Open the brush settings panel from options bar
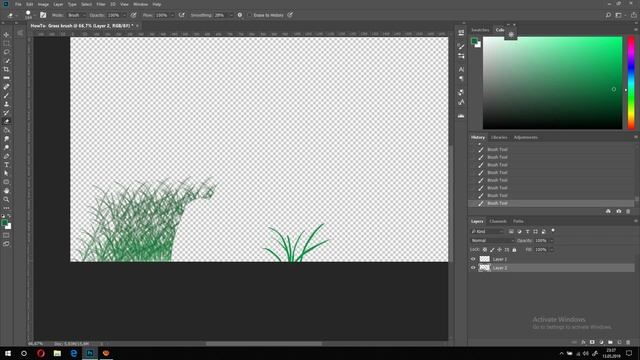The width and height of the screenshot is (640, 360). click(x=43, y=15)
